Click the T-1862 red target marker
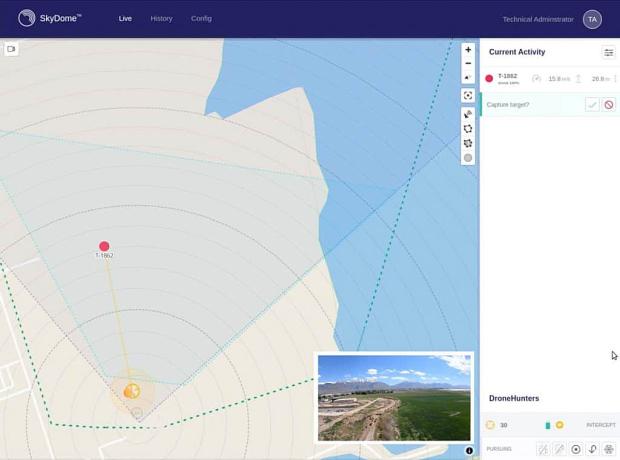Screen dimensions: 620x460 [104, 246]
